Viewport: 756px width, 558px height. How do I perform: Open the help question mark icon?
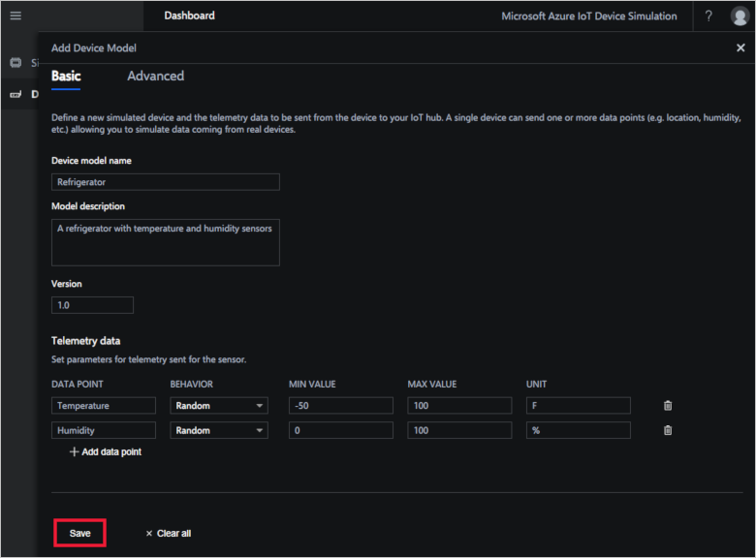pos(709,15)
